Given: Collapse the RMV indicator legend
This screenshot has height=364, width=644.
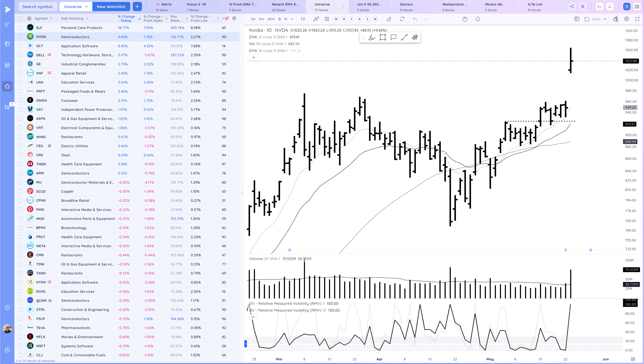Looking at the screenshot, I should [253, 317].
